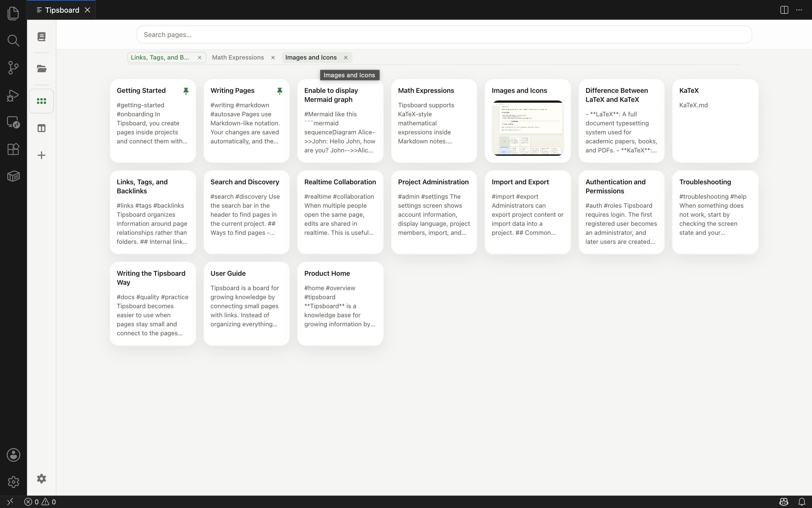Open the Accounts profile icon
This screenshot has height=508, width=812.
14,455
